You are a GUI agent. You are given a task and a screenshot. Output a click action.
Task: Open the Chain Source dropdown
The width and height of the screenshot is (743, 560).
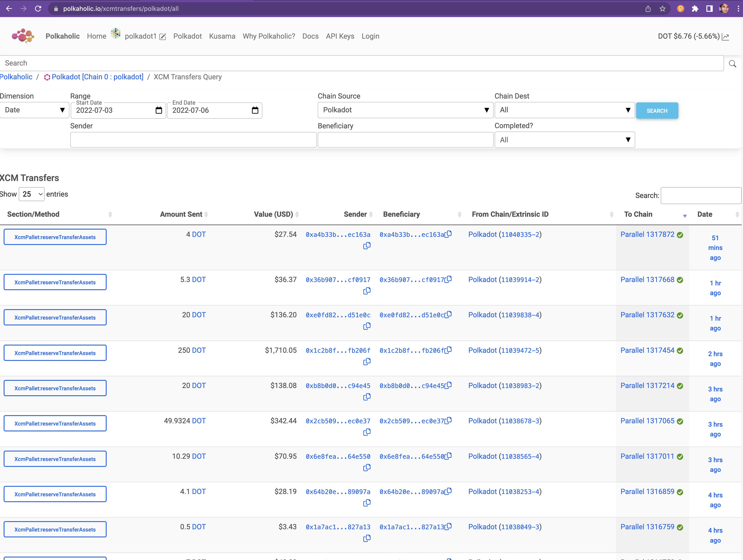click(x=405, y=110)
